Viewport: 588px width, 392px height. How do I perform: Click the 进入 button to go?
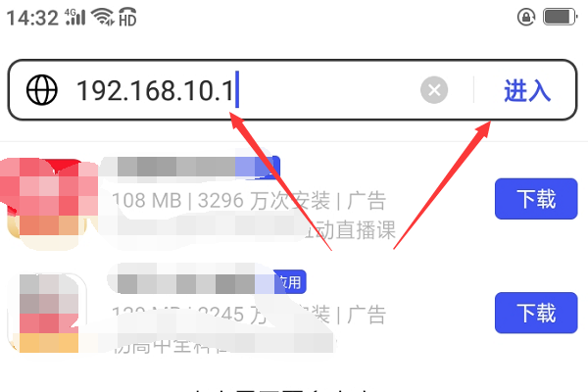527,91
